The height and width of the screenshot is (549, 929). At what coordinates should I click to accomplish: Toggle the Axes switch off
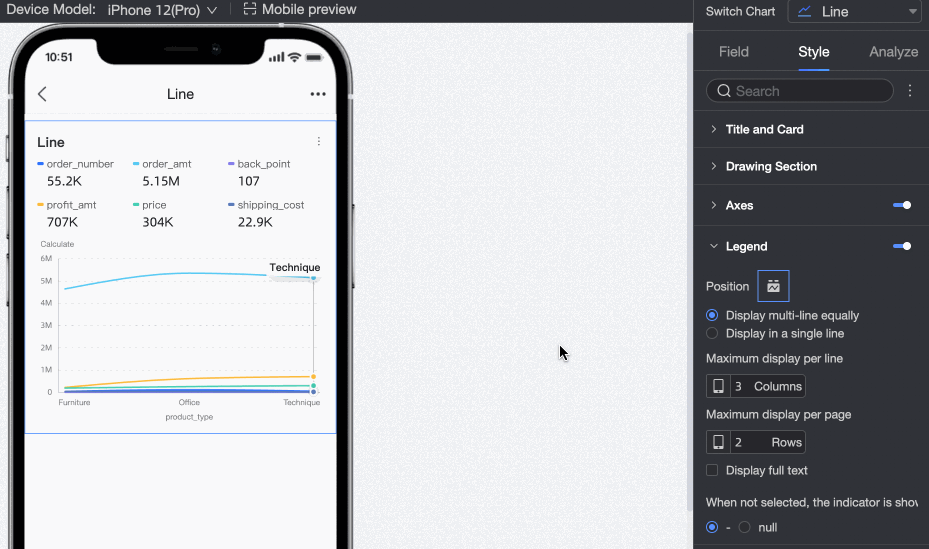[x=902, y=206]
